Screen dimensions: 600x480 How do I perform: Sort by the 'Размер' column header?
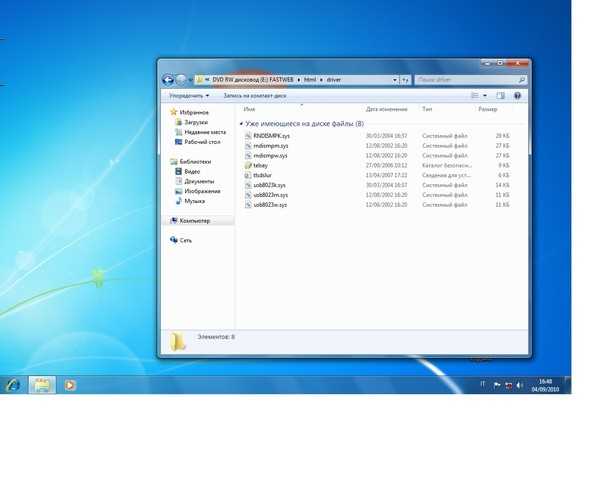coord(488,109)
